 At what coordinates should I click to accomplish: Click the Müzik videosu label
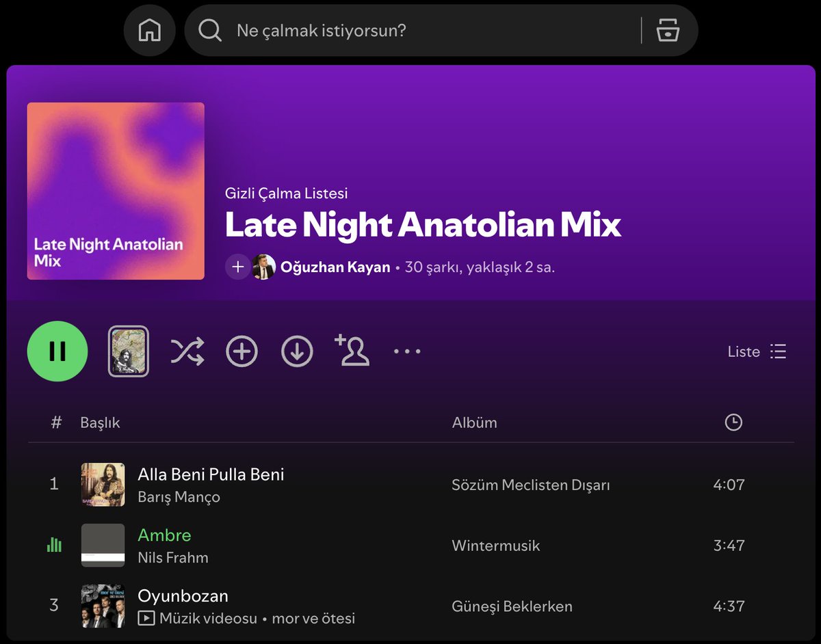[x=208, y=619]
